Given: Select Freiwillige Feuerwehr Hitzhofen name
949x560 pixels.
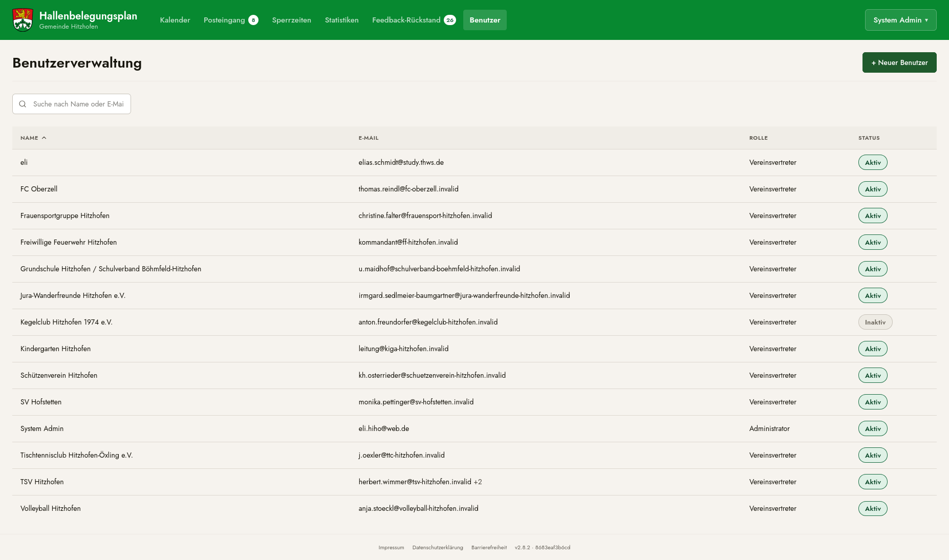Looking at the screenshot, I should pos(69,242).
